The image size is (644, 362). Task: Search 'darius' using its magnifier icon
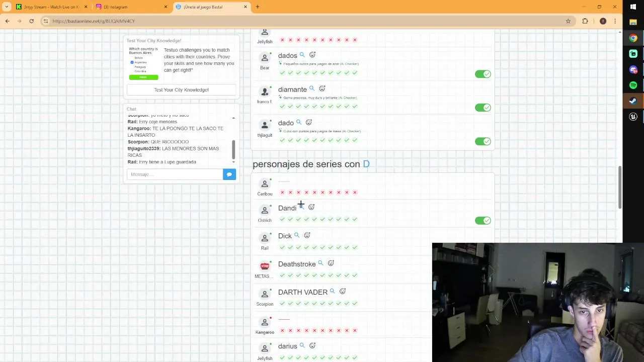tap(302, 345)
